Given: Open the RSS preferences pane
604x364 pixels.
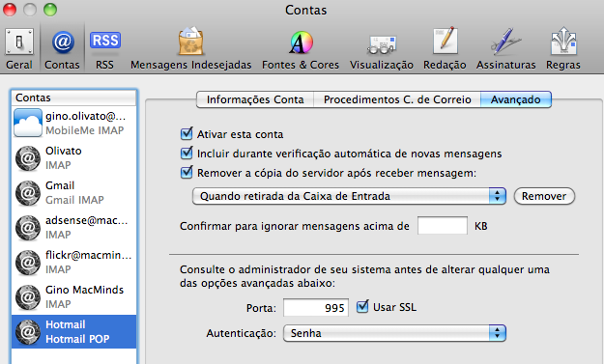Looking at the screenshot, I should pyautogui.click(x=104, y=49).
